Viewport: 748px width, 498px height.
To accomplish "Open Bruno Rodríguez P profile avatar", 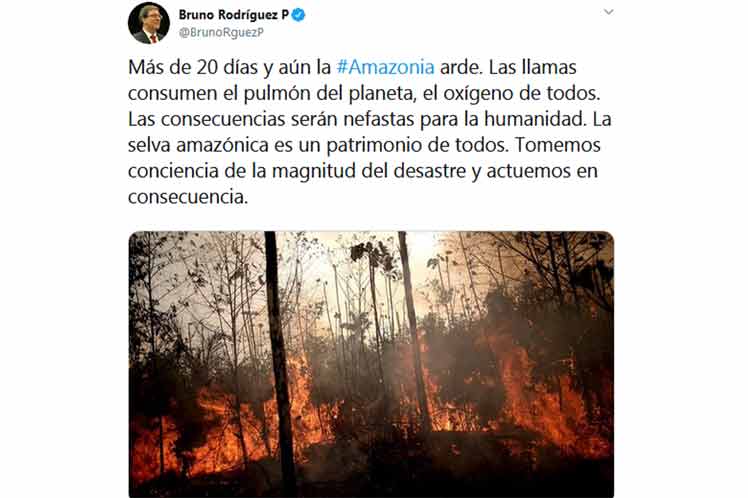I will point(149,23).
